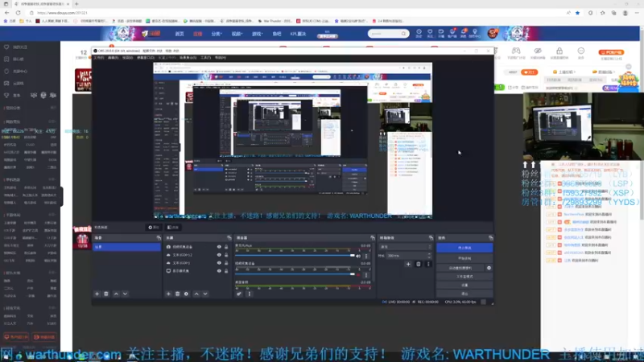Lock the 显示器采集 source
Screen dimensions: 644x362
point(226,271)
